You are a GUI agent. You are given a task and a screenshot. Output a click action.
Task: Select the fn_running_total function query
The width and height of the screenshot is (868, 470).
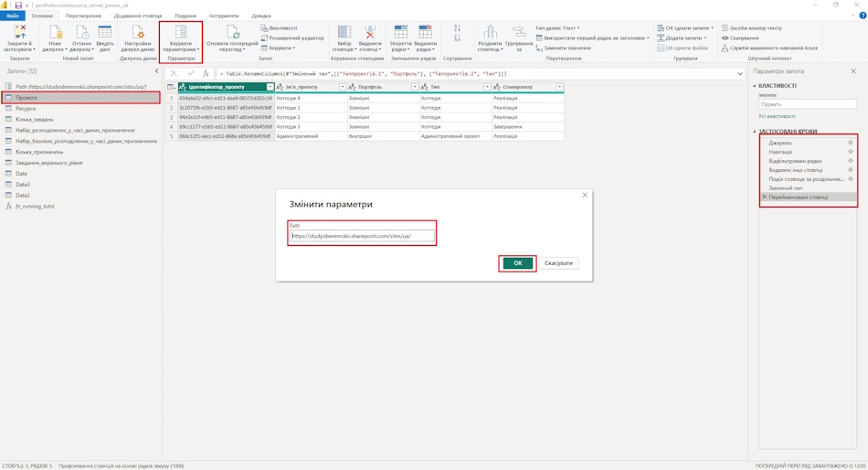[x=81, y=206]
